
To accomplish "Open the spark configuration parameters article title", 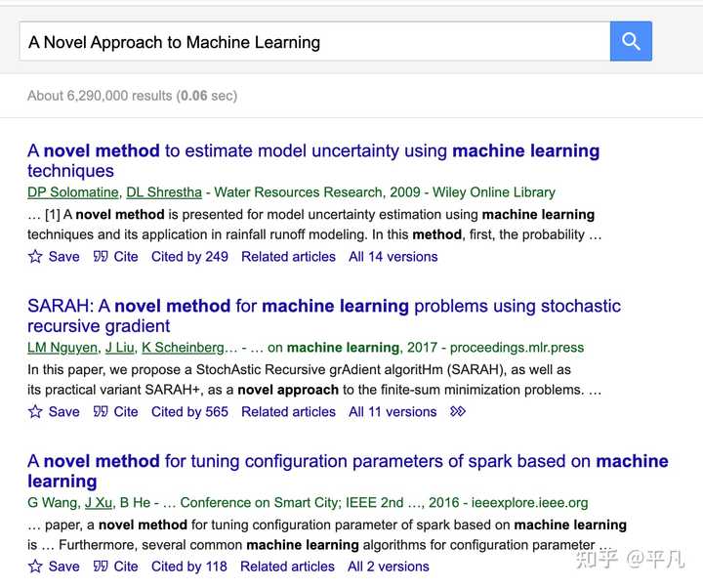I will (348, 471).
